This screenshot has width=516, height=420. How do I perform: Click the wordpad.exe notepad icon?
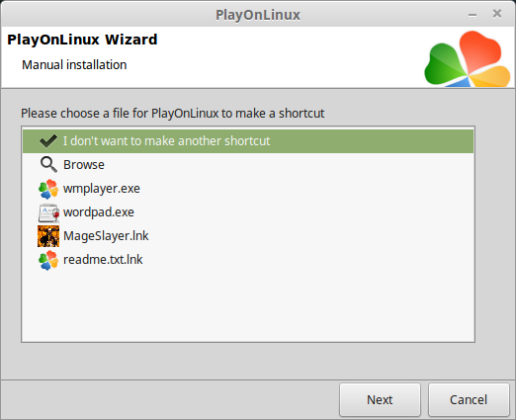point(48,212)
